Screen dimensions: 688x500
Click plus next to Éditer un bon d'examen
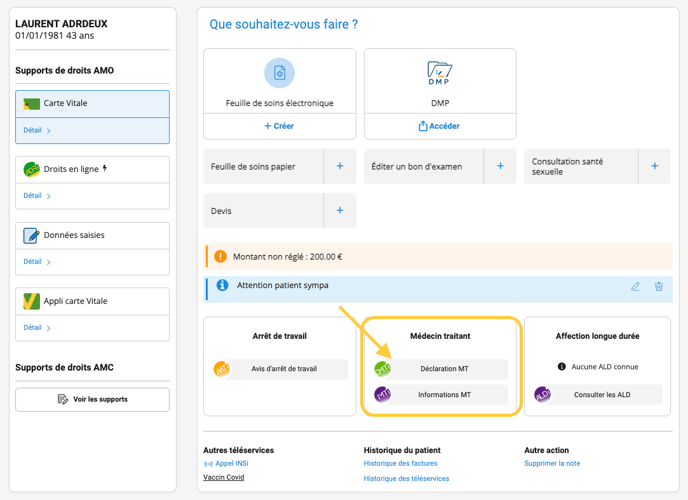point(500,166)
